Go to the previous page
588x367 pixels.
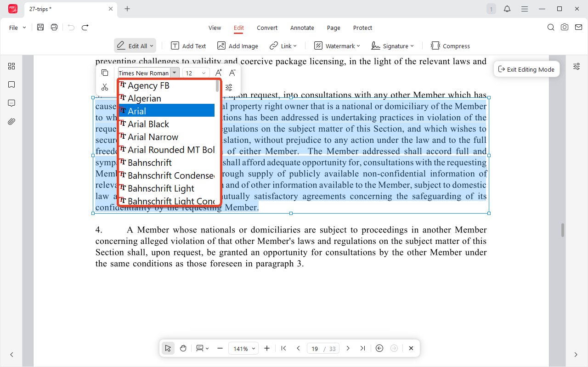298,348
